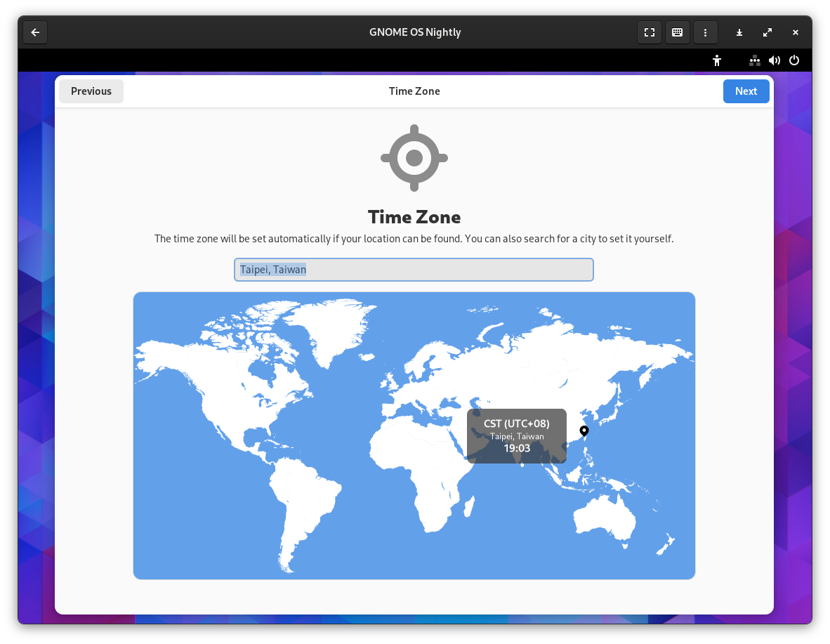Click the back arrow in the titlebar
Screen dimensions: 830x644
[x=35, y=32]
